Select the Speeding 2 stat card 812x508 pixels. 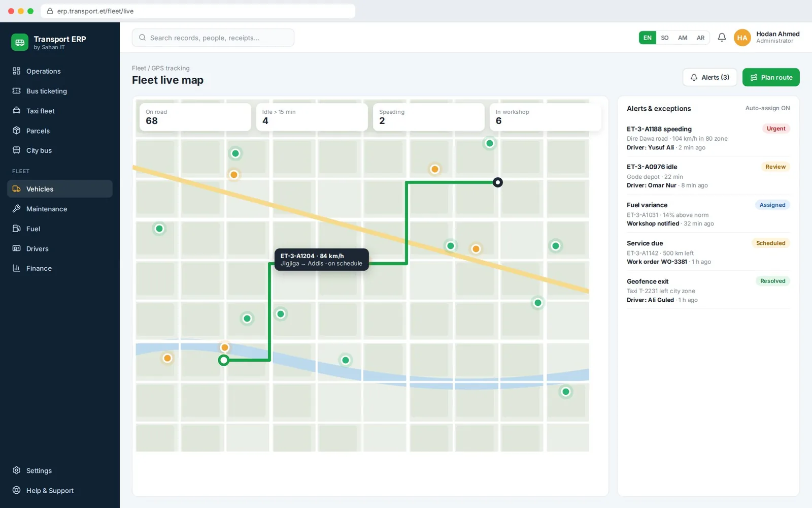[429, 117]
